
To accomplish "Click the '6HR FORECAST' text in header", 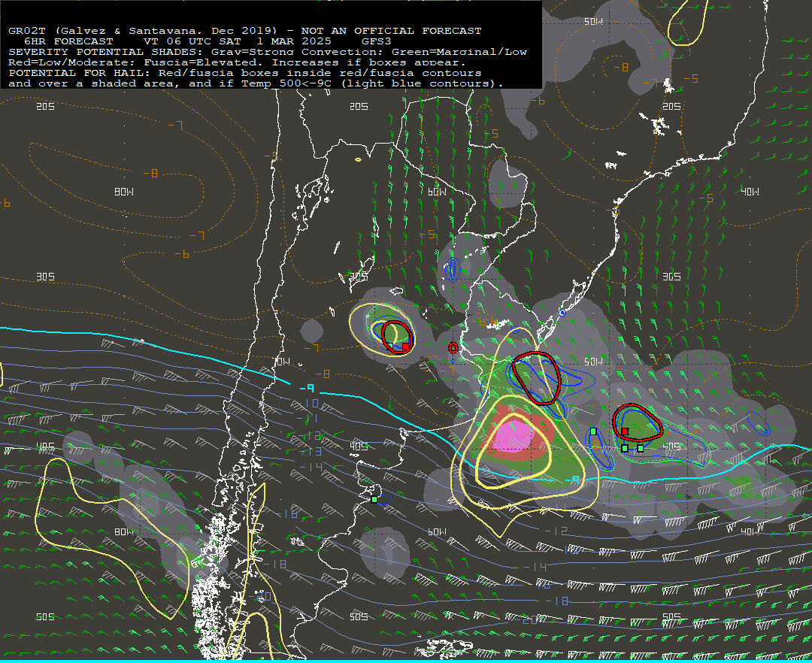I will click(68, 41).
